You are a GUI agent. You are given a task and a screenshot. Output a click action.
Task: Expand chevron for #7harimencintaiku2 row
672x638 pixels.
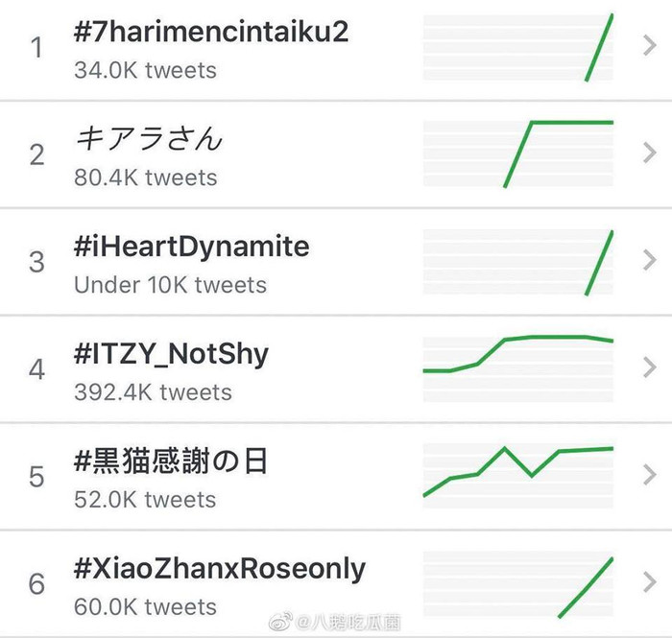point(649,46)
